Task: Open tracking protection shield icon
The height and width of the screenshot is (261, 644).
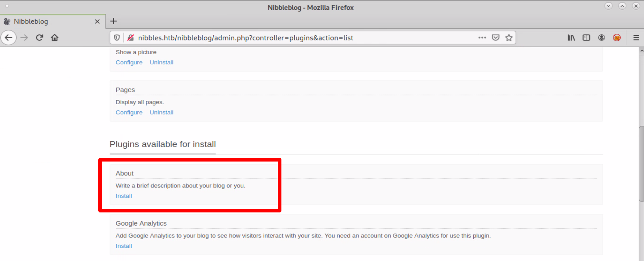Action: pyautogui.click(x=117, y=38)
